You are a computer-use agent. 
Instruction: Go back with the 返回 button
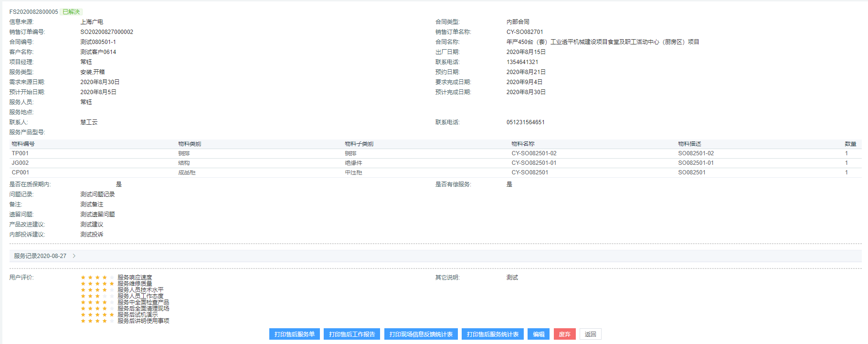click(590, 334)
